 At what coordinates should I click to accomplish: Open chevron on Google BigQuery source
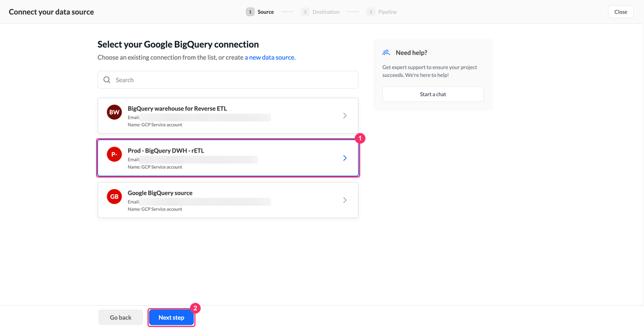[x=345, y=200]
